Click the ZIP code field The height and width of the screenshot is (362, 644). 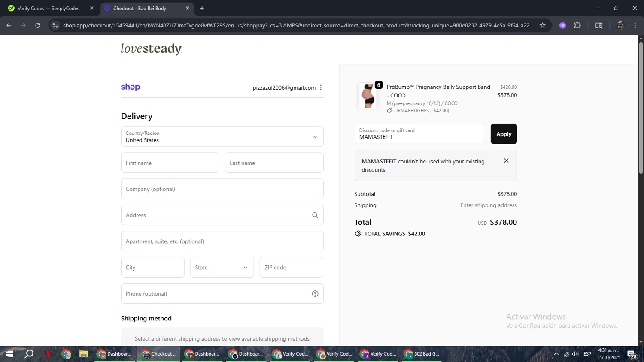coord(291,268)
